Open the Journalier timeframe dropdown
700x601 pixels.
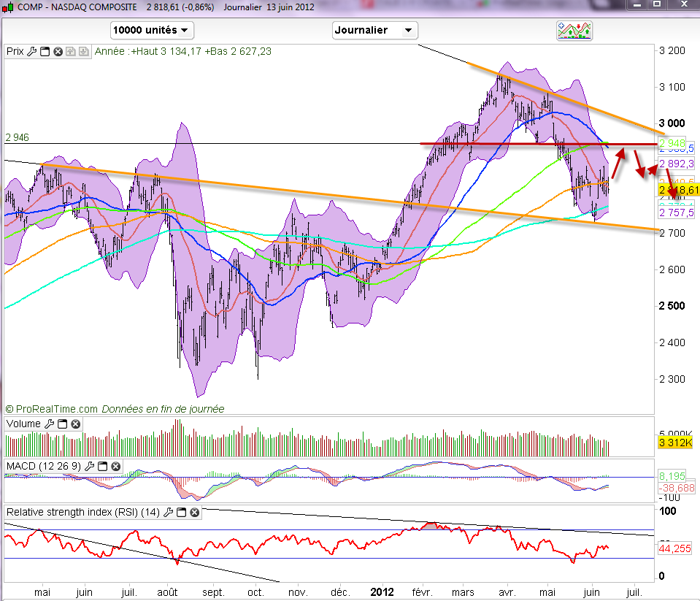coord(374,31)
